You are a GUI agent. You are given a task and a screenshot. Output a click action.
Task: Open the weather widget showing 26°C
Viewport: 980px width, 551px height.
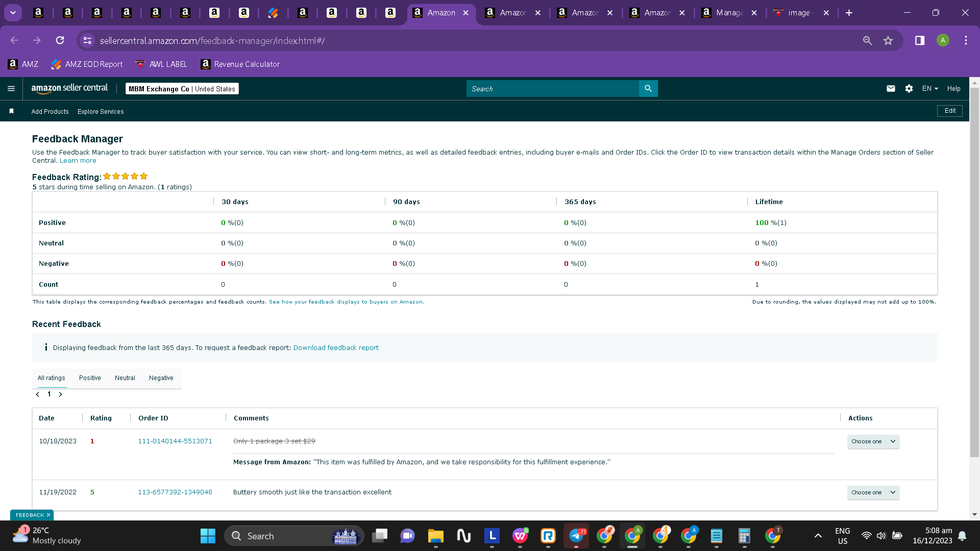(46, 536)
